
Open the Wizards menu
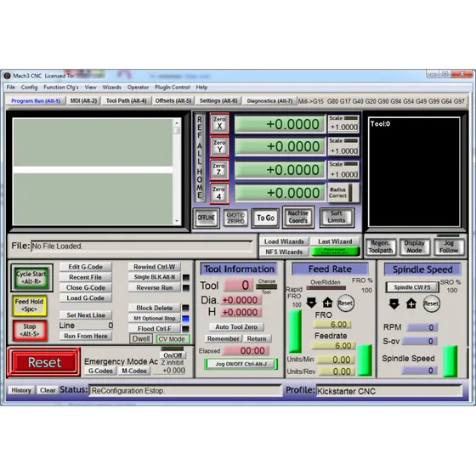(x=111, y=87)
